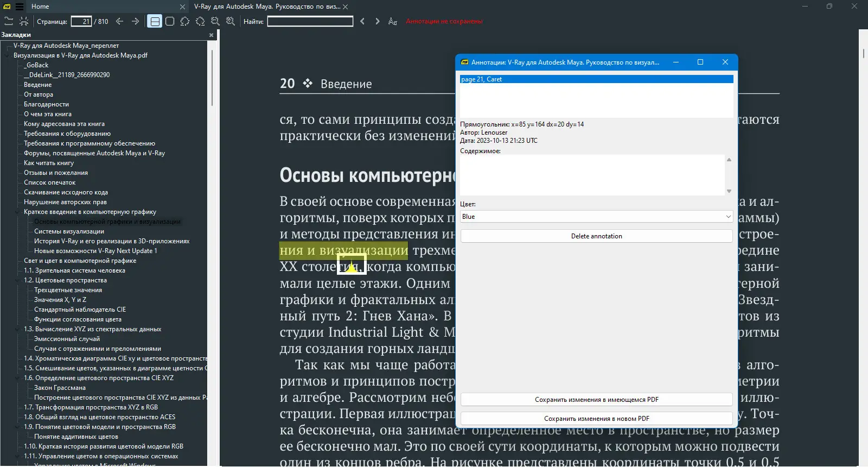This screenshot has height=467, width=868.
Task: Collapse '1.3. Вычисление XYZ из спектральных данных'
Action: point(18,329)
